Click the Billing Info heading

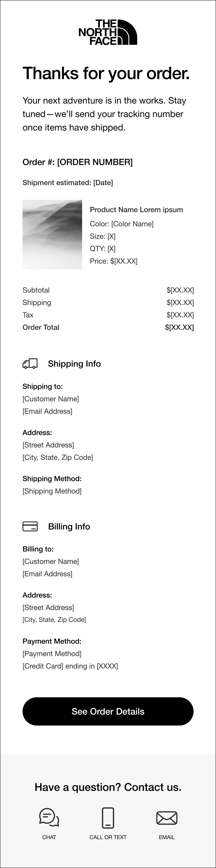69,526
